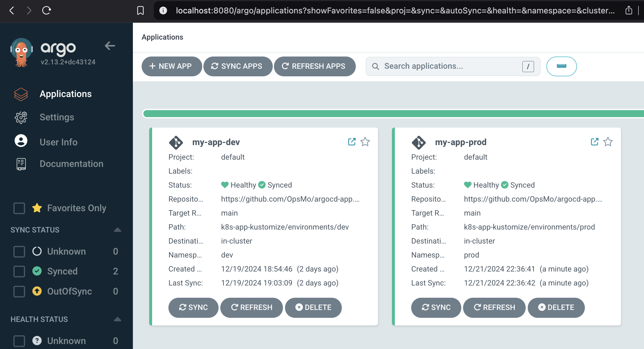Viewport: 644px width, 349px height.
Task: Click the Synced green check status icon
Action: click(x=37, y=271)
